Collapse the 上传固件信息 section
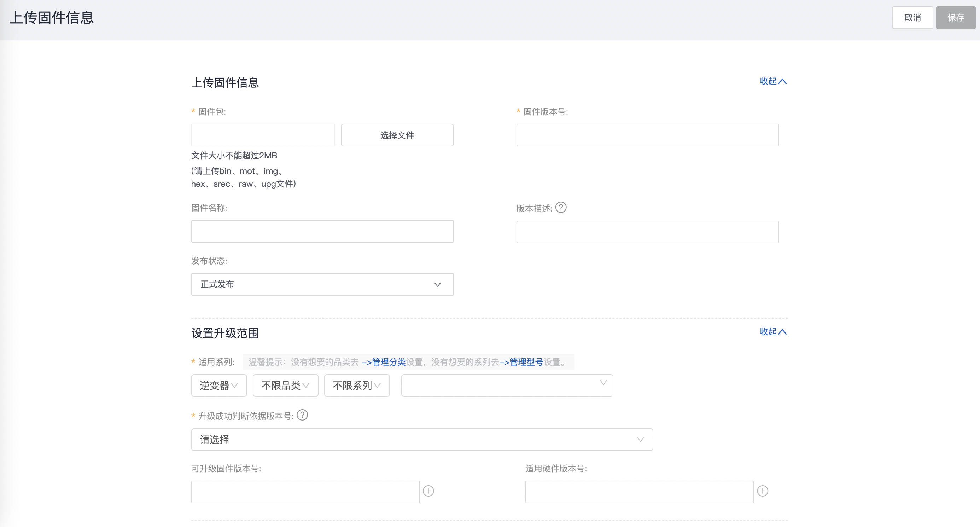Screen dimensions: 980x527 [773, 81]
